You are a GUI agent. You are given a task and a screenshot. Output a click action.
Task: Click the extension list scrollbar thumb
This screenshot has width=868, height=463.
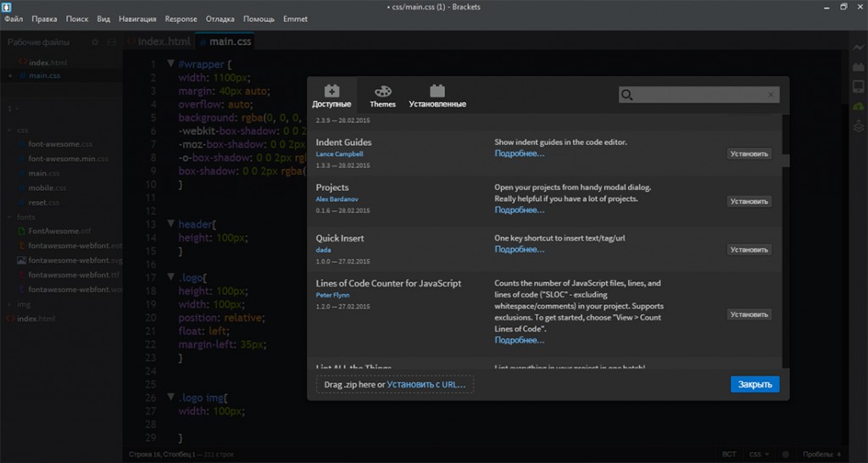tap(786, 160)
